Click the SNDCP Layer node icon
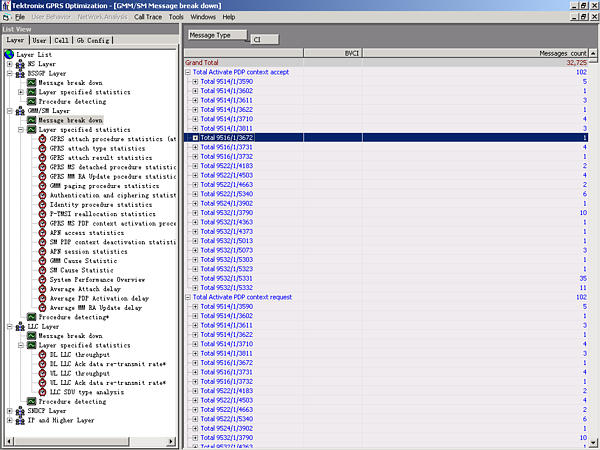The width and height of the screenshot is (600, 450). [x=20, y=411]
